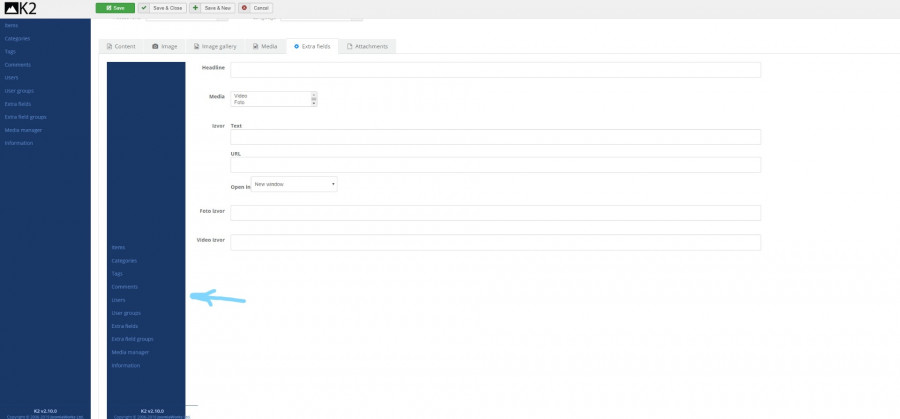Open Extra field groups in the outer left sidebar

pos(25,117)
